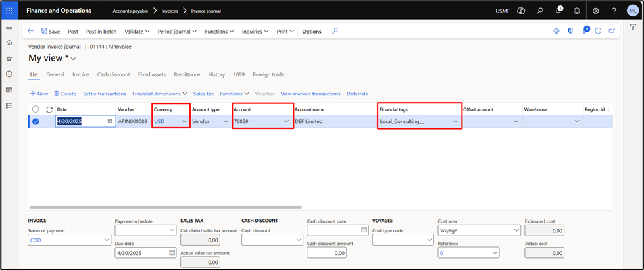Viewport: 644px width, 270px height.
Task: Open Sales tax for the line
Action: click(x=204, y=94)
